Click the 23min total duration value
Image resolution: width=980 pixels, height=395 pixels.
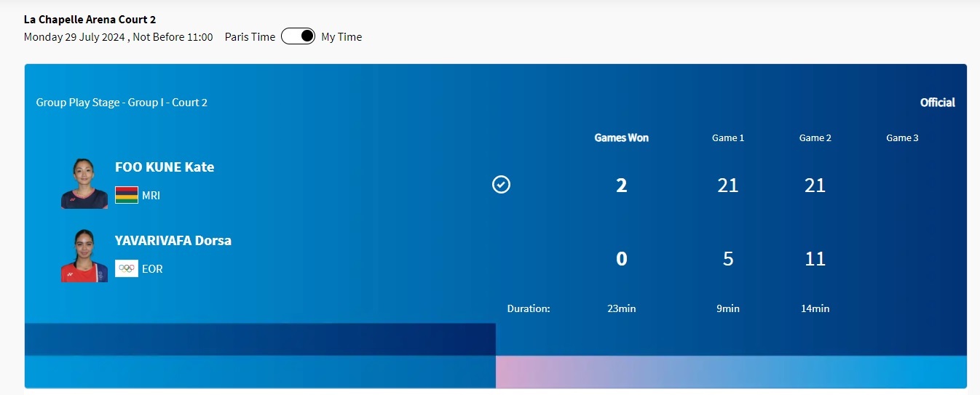pyautogui.click(x=621, y=308)
